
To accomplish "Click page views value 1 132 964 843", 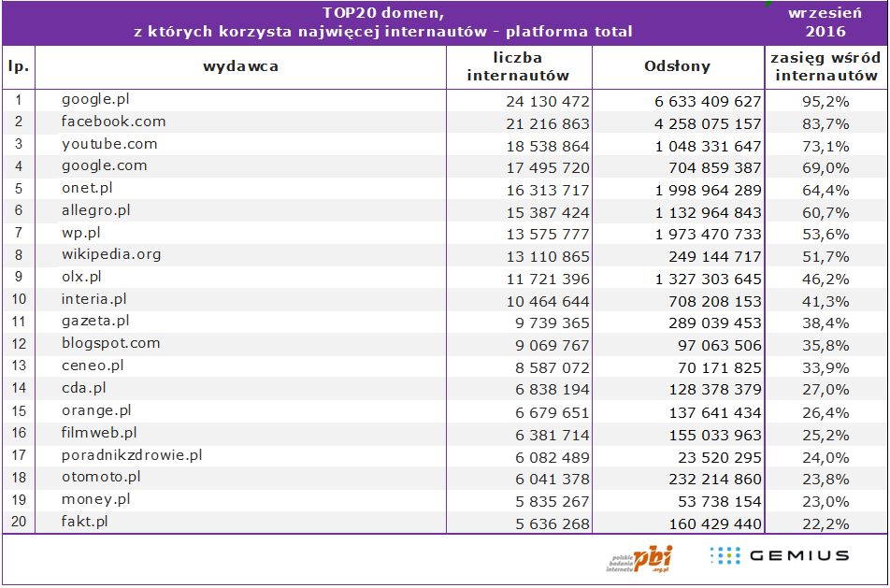I will (708, 213).
